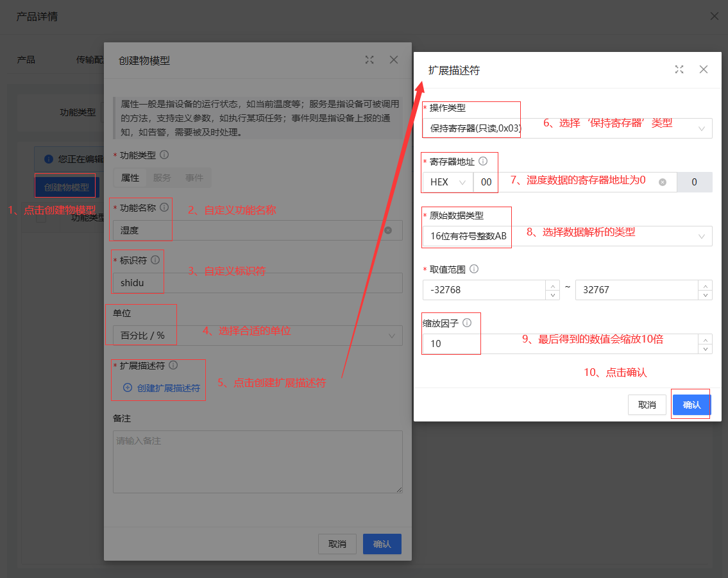
Task: Select the 属性 function type option
Action: tap(130, 178)
